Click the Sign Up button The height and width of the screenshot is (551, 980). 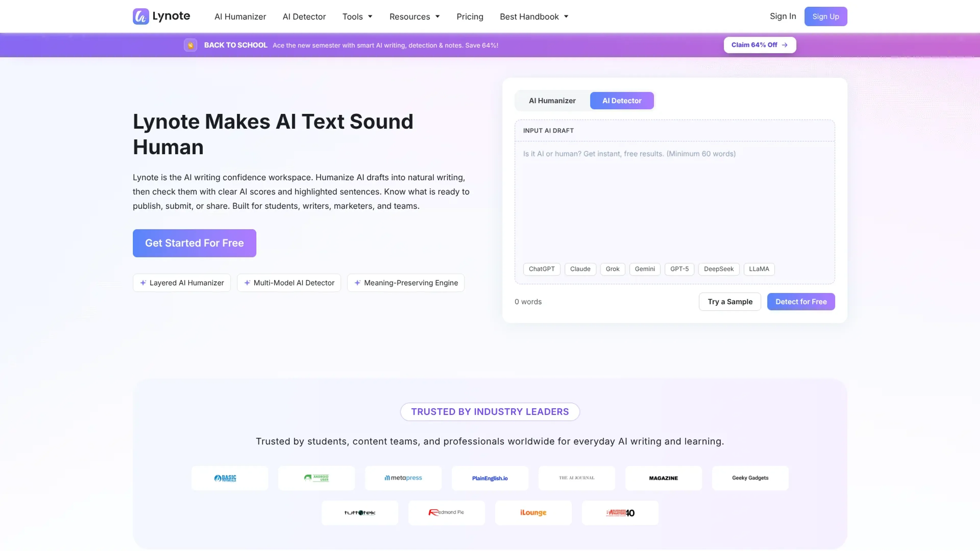(x=826, y=16)
